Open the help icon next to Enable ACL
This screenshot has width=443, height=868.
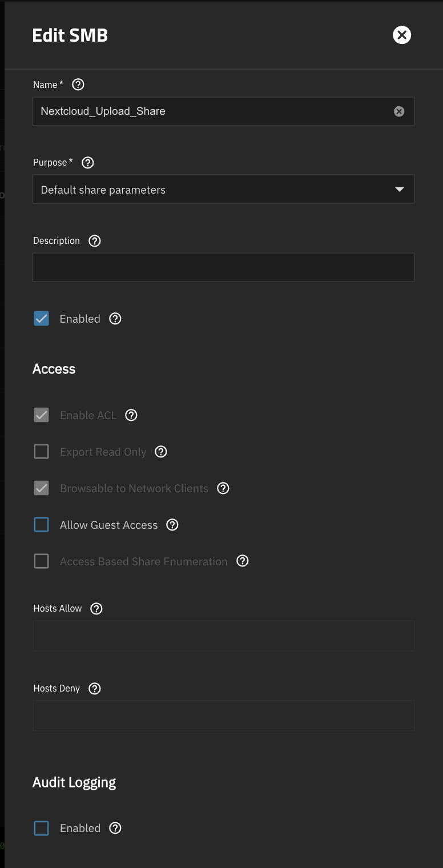(x=131, y=415)
